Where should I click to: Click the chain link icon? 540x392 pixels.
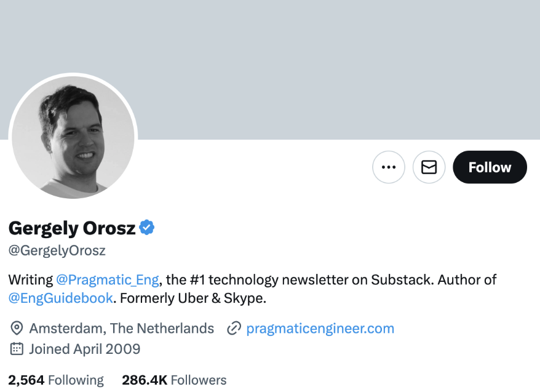pos(234,328)
